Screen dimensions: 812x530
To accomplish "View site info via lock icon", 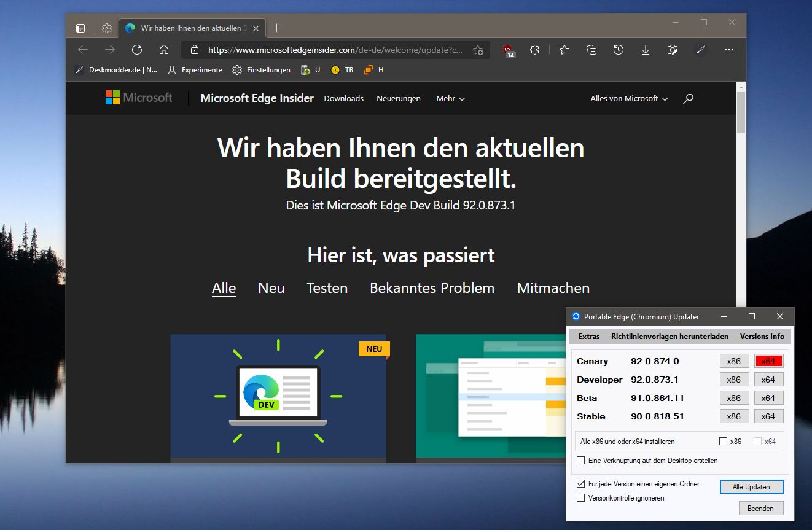I will click(x=195, y=50).
